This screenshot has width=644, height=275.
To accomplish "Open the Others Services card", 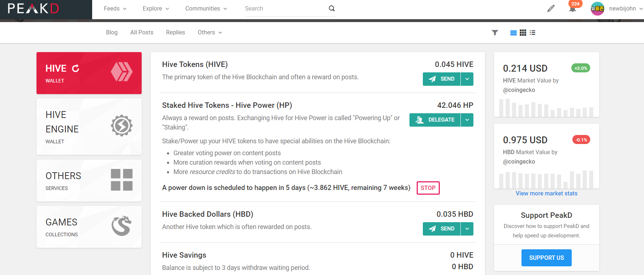I will (89, 181).
